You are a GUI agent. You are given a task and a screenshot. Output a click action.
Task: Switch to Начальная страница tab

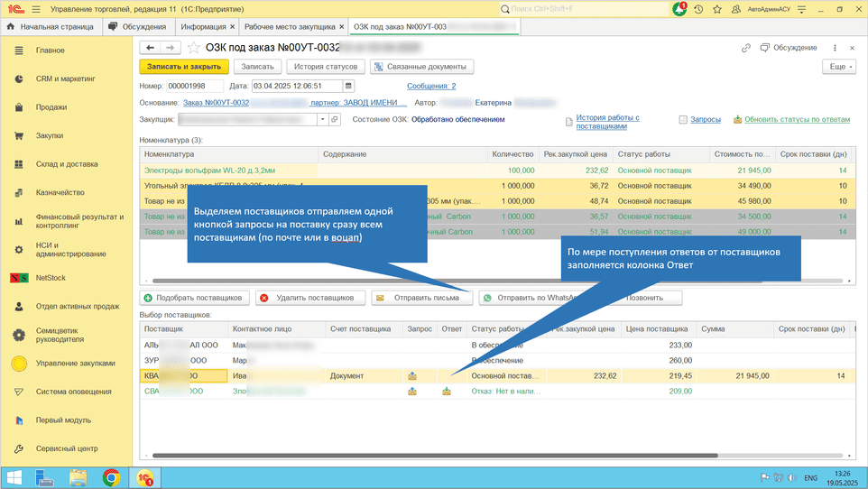tap(51, 26)
